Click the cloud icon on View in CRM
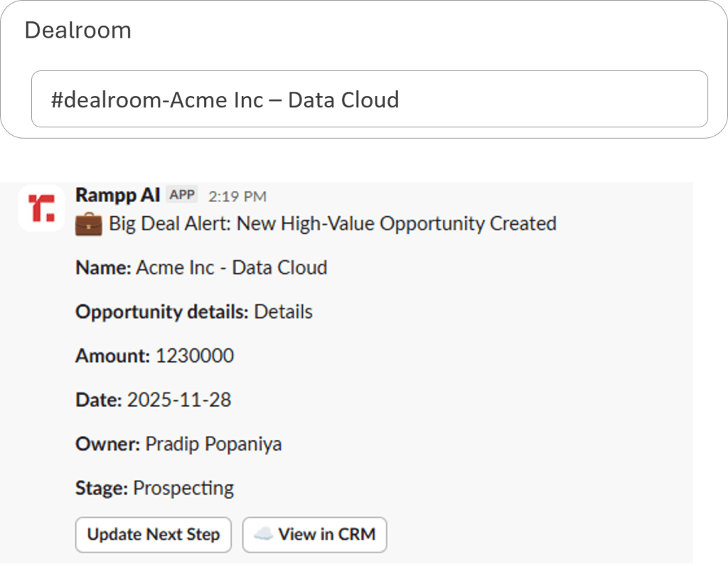 coord(263,534)
